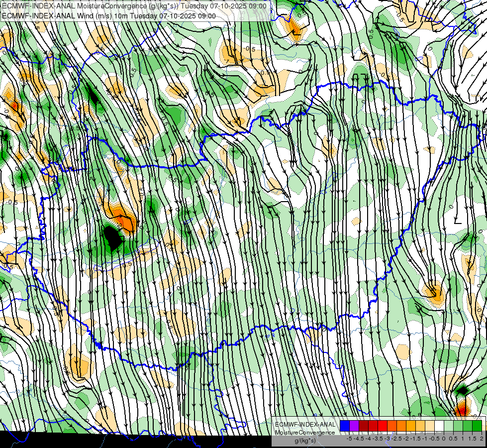
Task: Click the '2' legend tick label
Action: point(482,439)
